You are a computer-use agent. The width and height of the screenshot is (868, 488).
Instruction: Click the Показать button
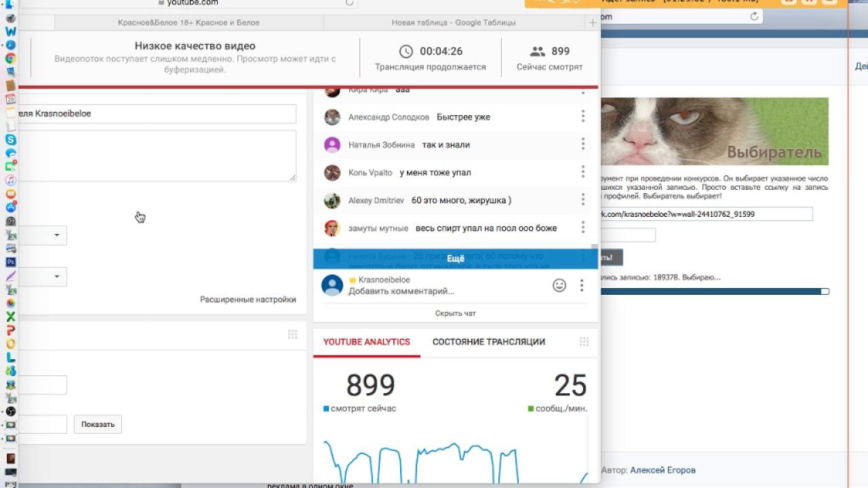98,424
